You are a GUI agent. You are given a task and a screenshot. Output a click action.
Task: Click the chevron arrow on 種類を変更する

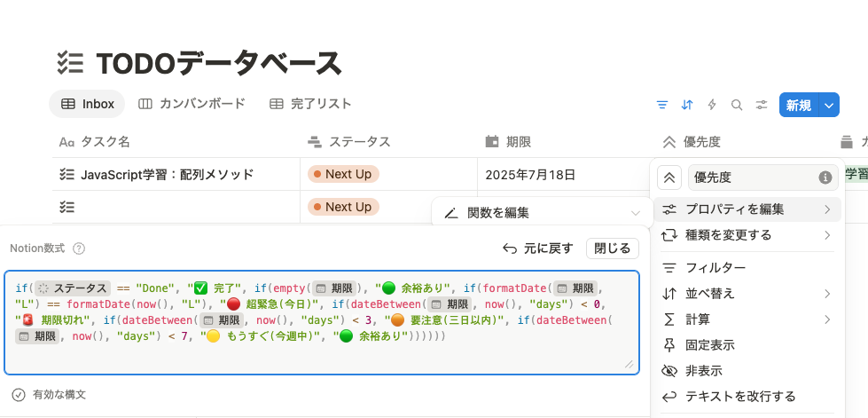(827, 235)
